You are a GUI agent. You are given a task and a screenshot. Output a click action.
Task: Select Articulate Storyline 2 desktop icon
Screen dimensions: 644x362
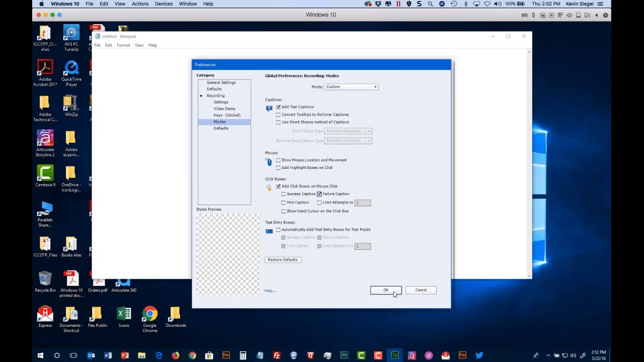[x=45, y=144]
